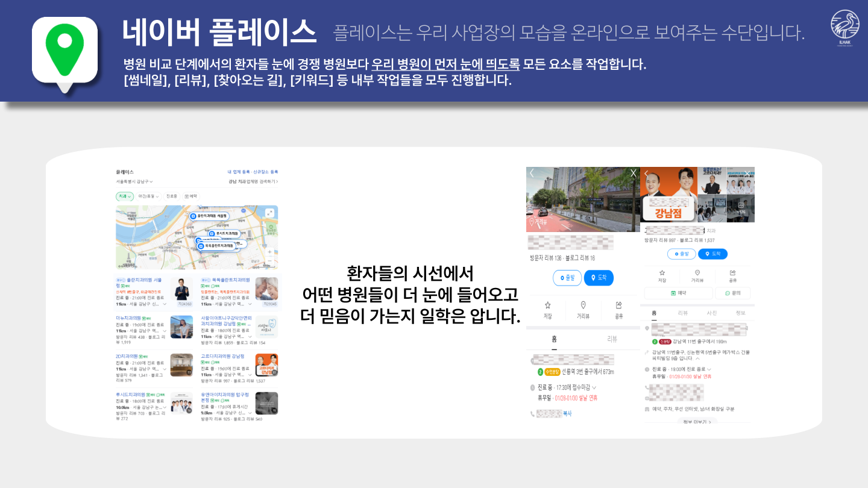This screenshot has height=488, width=868.
Task: Switch to the 사진 tab
Action: coord(712,313)
